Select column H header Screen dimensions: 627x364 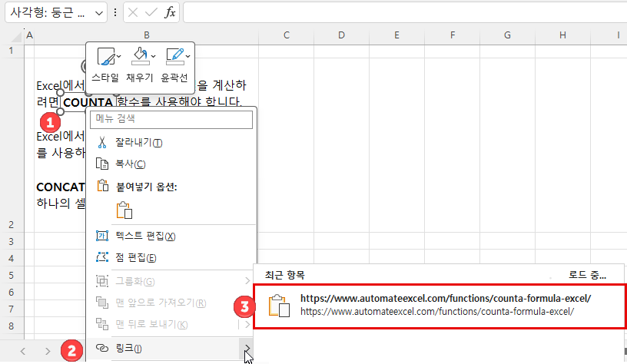tap(562, 35)
